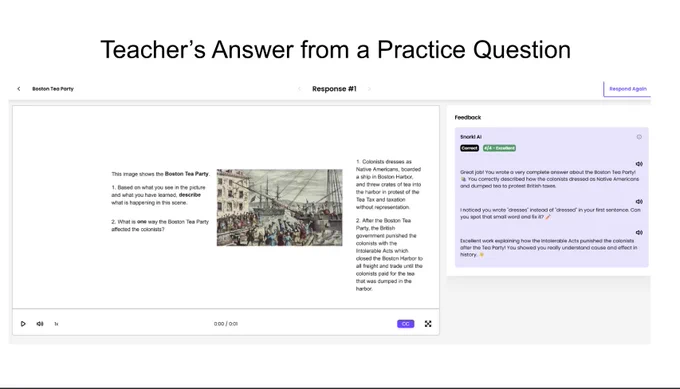The height and width of the screenshot is (389, 680).
Task: Click the Boston Tea Party assignment title
Action: (x=53, y=89)
